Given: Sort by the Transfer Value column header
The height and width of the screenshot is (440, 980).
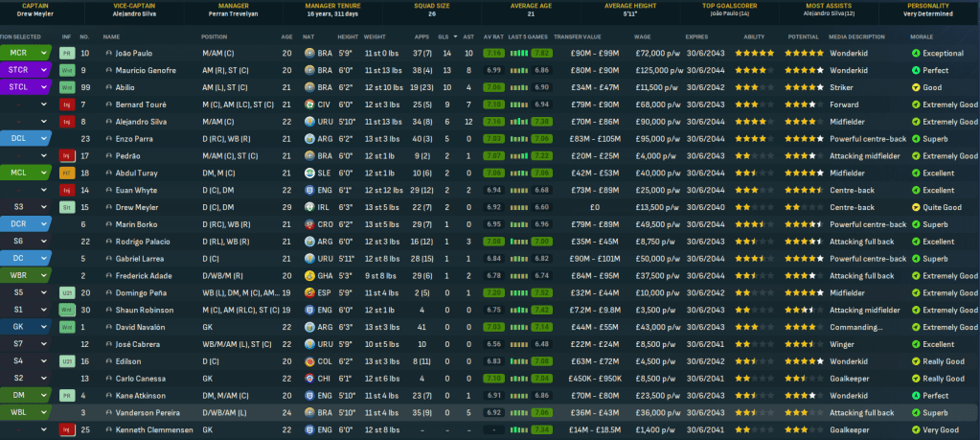Looking at the screenshot, I should point(578,36).
